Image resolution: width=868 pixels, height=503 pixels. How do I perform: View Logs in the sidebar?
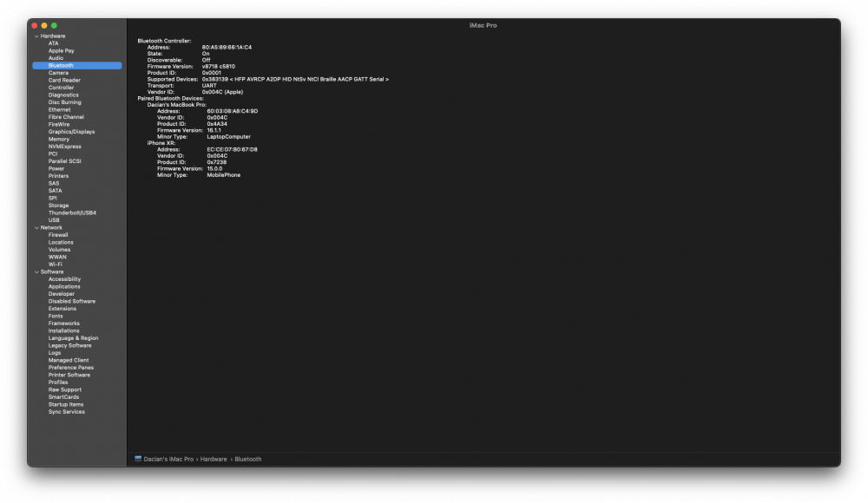point(54,352)
